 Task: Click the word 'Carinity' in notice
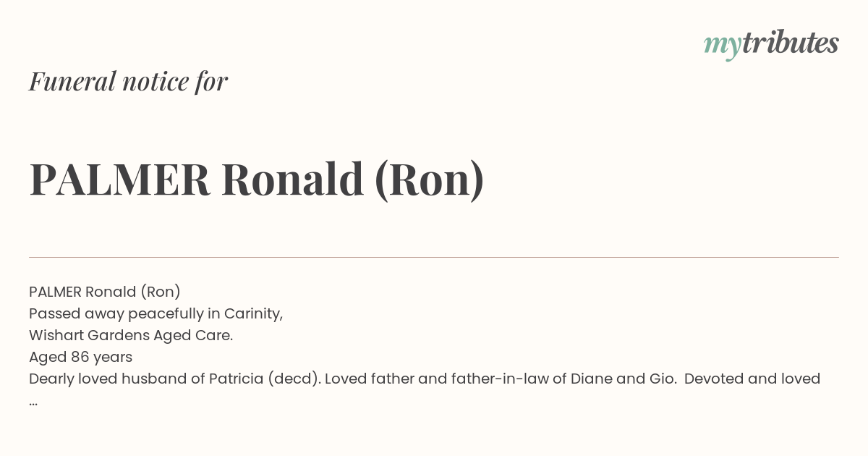point(253,313)
